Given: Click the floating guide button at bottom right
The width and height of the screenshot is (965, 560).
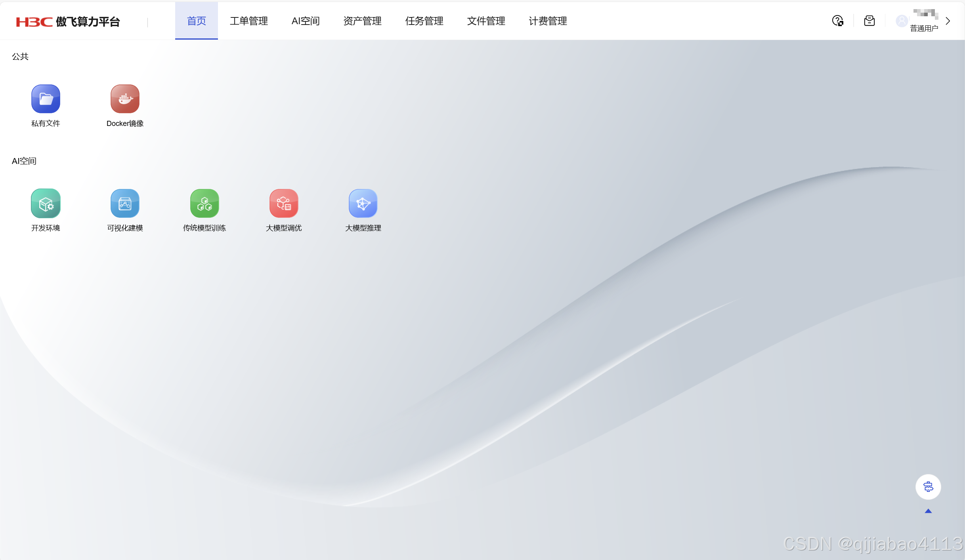Looking at the screenshot, I should point(928,487).
